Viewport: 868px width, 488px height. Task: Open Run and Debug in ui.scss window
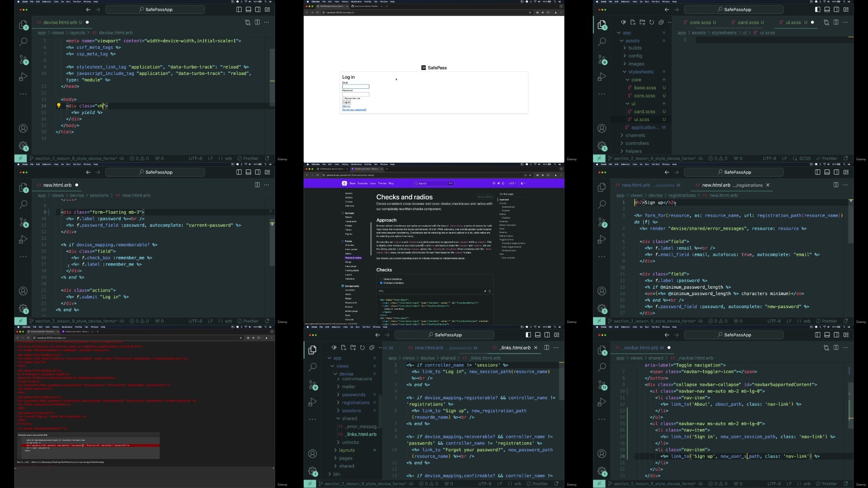point(602,77)
